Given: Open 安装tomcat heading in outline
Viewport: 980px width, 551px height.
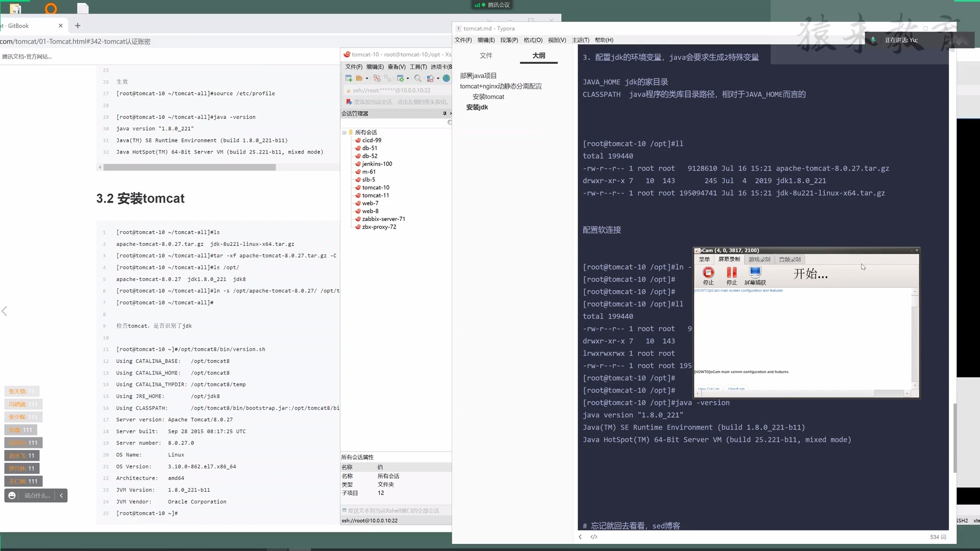Looking at the screenshot, I should [488, 97].
